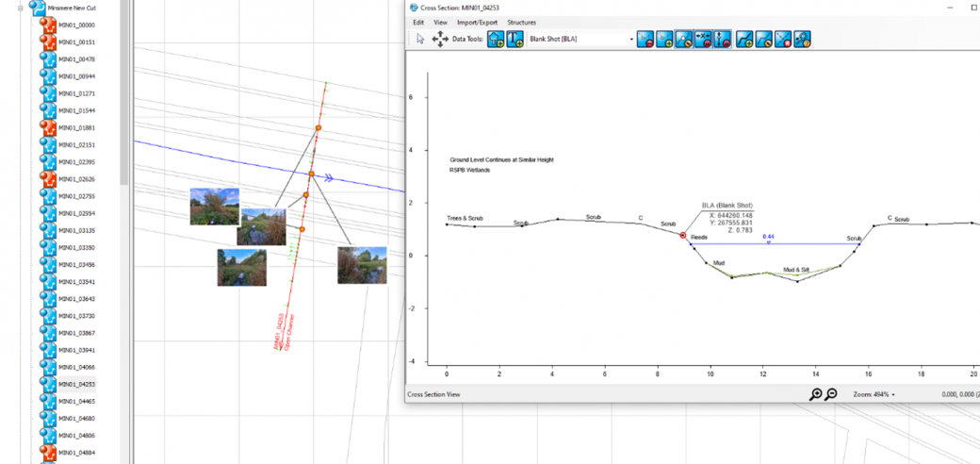The height and width of the screenshot is (464, 980).
Task: Select MIN01_04806 in the tree
Action: coord(76,435)
